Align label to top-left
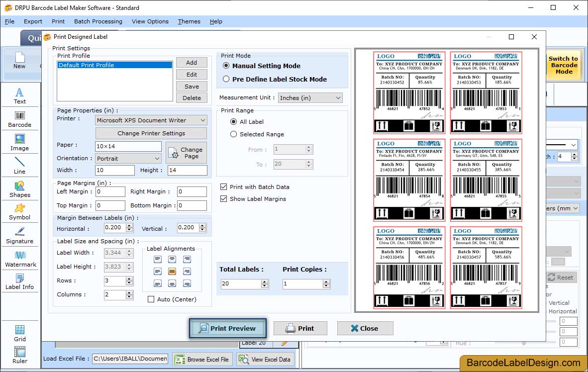588x372 pixels. pyautogui.click(x=158, y=259)
